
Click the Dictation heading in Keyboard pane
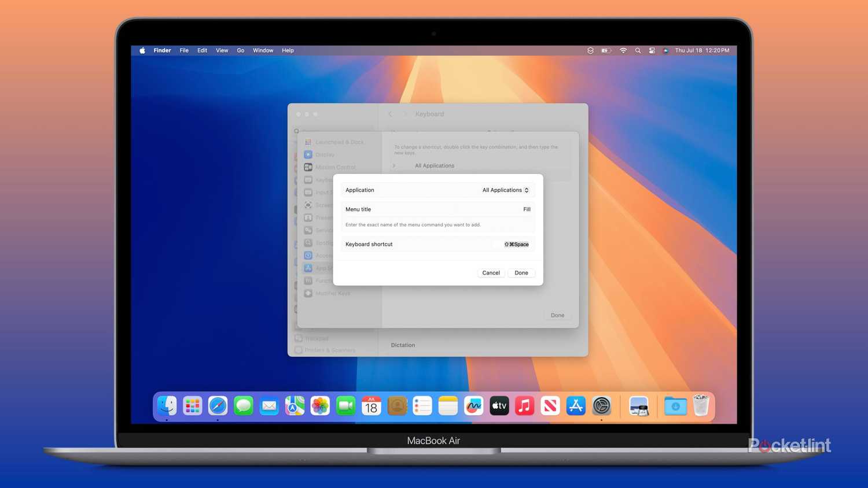pyautogui.click(x=403, y=345)
